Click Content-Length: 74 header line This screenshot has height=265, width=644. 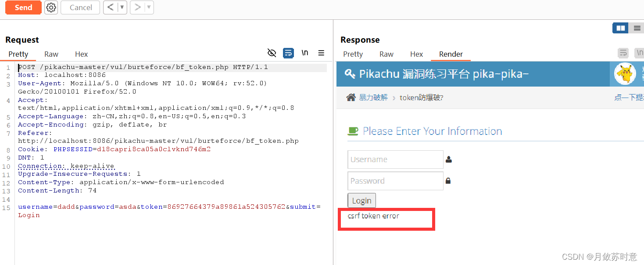click(x=57, y=190)
